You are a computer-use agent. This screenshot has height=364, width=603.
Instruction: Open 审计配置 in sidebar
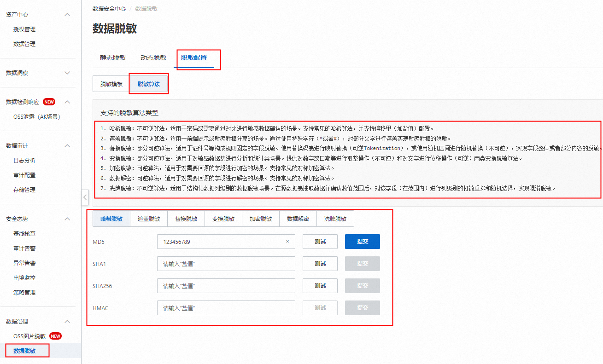(x=24, y=175)
